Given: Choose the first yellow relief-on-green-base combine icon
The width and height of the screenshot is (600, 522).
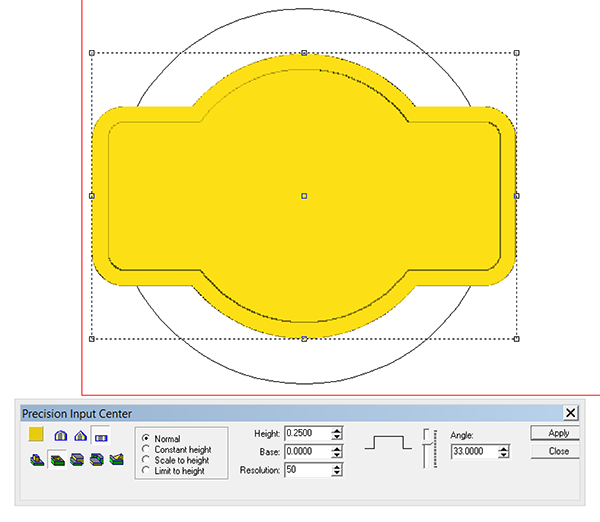Looking at the screenshot, I should point(37,459).
